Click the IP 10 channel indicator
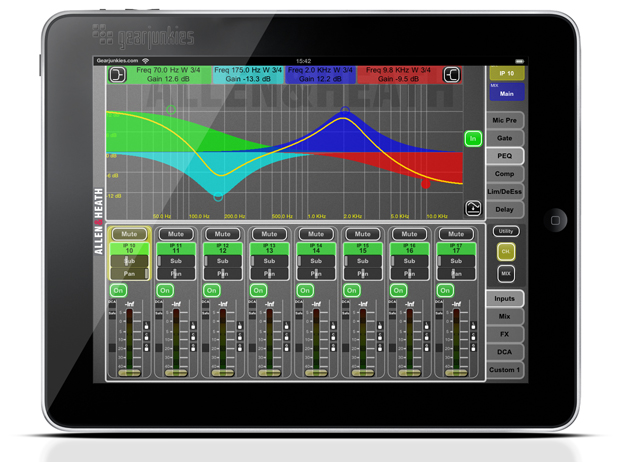This screenshot has width=630, height=462. (507, 73)
